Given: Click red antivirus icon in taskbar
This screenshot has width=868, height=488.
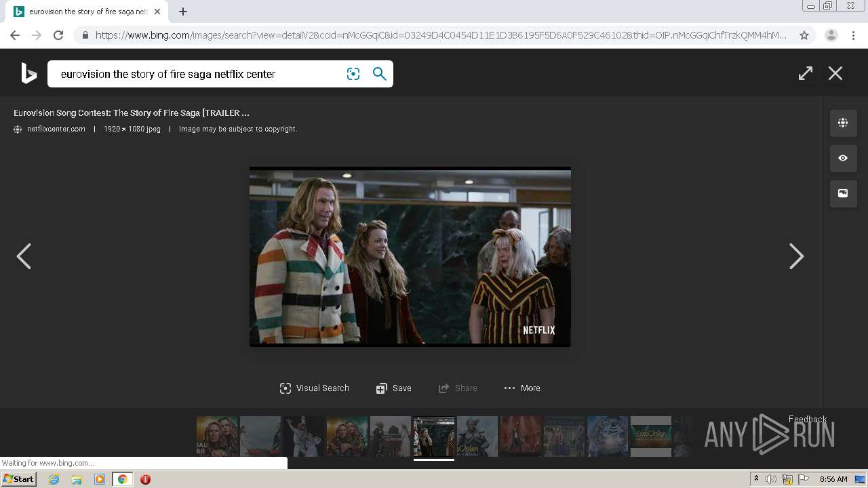Looking at the screenshot, I should tap(145, 479).
